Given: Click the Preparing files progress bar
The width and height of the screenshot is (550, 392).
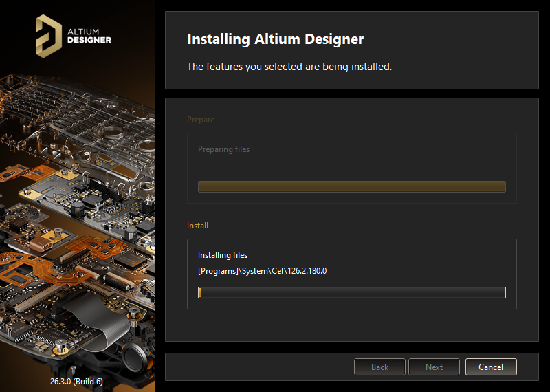Looking at the screenshot, I should [351, 186].
